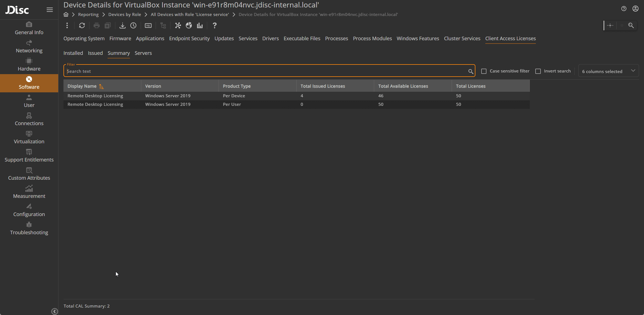The width and height of the screenshot is (644, 315).
Task: Go to Devices by Role breadcrumb
Action: pyautogui.click(x=124, y=15)
